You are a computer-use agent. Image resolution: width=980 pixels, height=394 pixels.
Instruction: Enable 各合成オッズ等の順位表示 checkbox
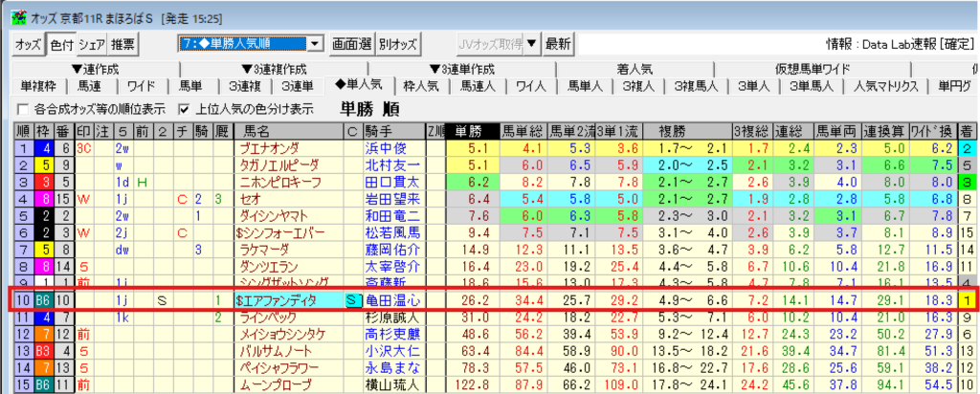(x=23, y=109)
